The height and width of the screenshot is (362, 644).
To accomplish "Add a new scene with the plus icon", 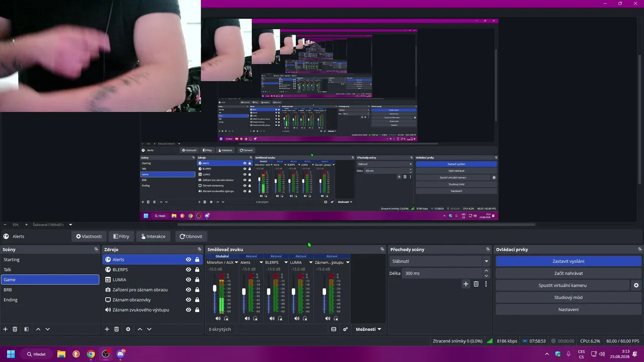I will point(6,329).
